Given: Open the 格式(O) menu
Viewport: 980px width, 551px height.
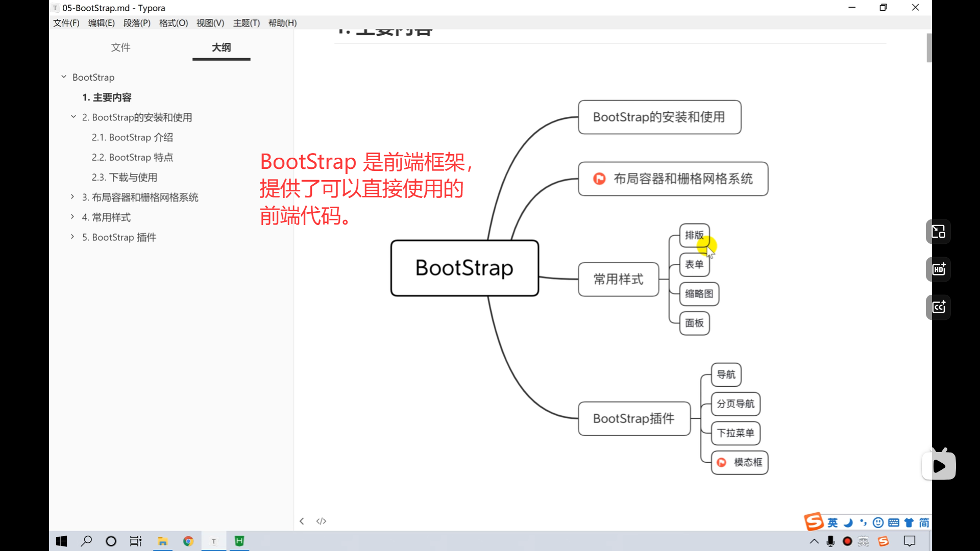Looking at the screenshot, I should pyautogui.click(x=173, y=23).
